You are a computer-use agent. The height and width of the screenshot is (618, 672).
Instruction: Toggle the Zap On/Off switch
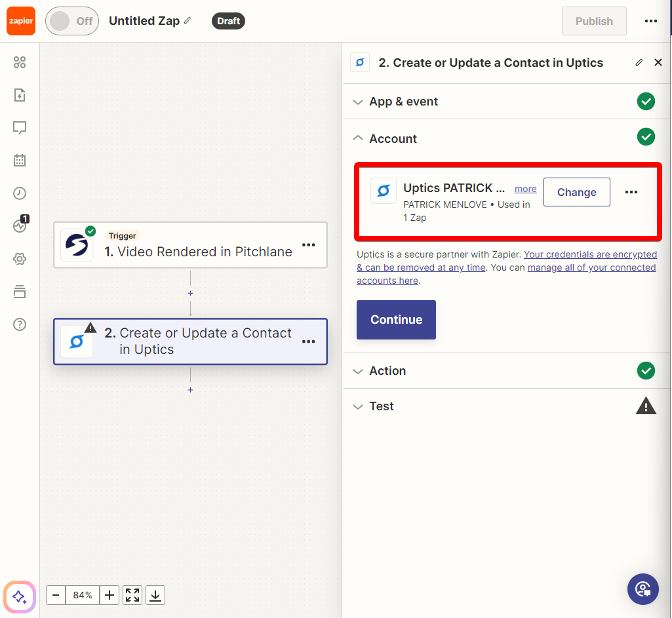72,21
